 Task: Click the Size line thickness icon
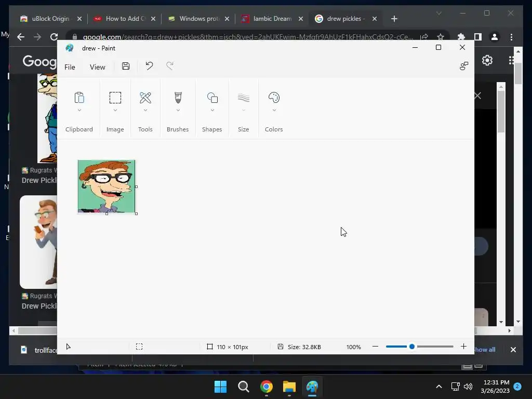pos(243,98)
